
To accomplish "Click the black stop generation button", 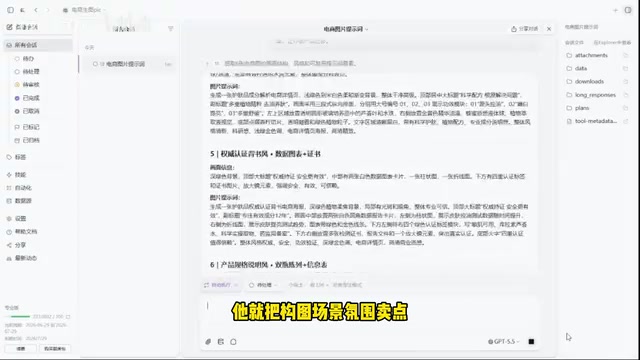I will pyautogui.click(x=531, y=342).
